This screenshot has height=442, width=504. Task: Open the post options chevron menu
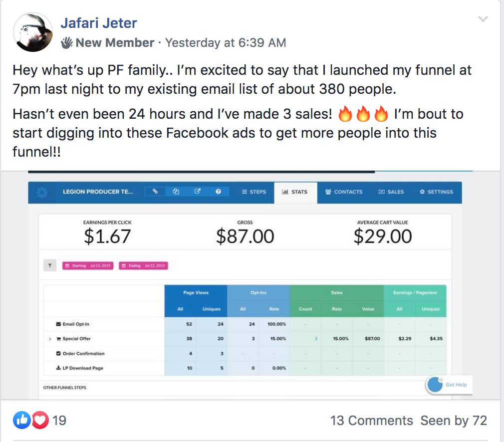pyautogui.click(x=483, y=19)
